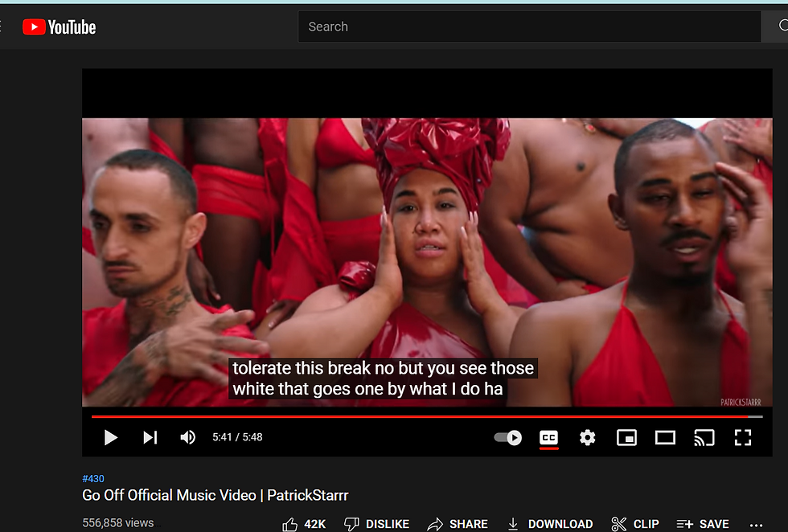
Task: Open the player settings gear
Action: pos(588,437)
